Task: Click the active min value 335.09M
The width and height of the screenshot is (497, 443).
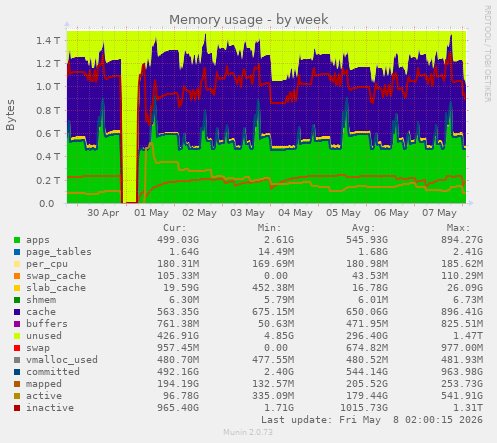Action: coord(273,396)
